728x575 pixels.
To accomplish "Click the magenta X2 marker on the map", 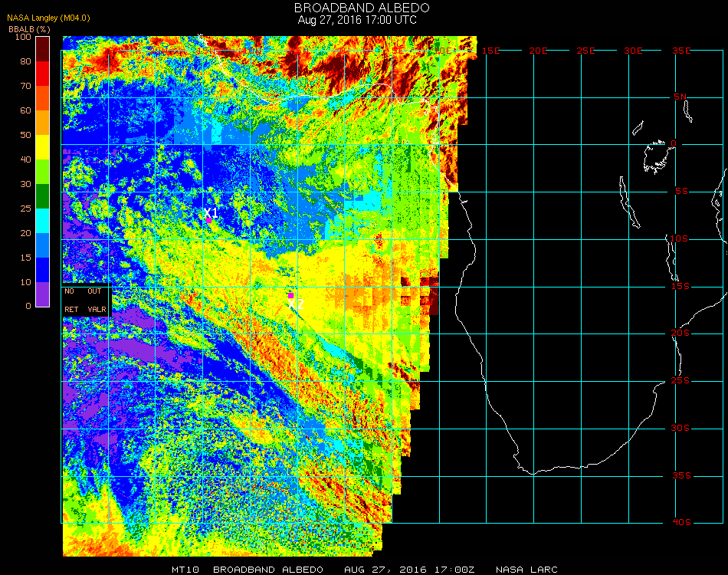I will coord(290,295).
